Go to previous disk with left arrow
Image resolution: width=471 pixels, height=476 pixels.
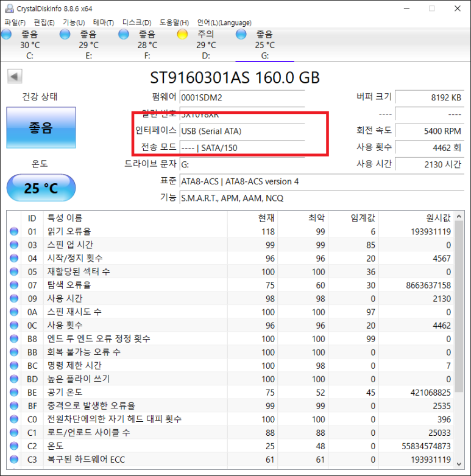point(15,76)
